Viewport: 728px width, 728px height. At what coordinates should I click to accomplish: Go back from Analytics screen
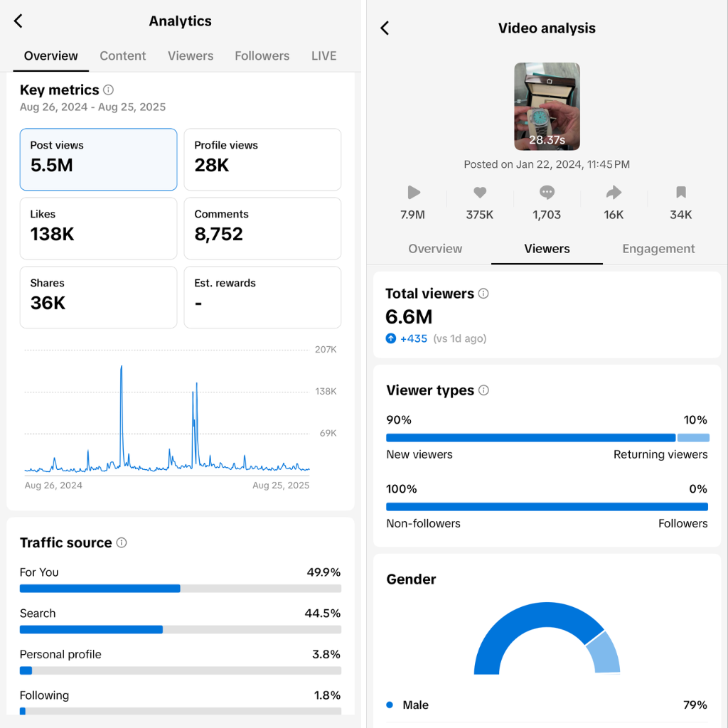[x=18, y=21]
